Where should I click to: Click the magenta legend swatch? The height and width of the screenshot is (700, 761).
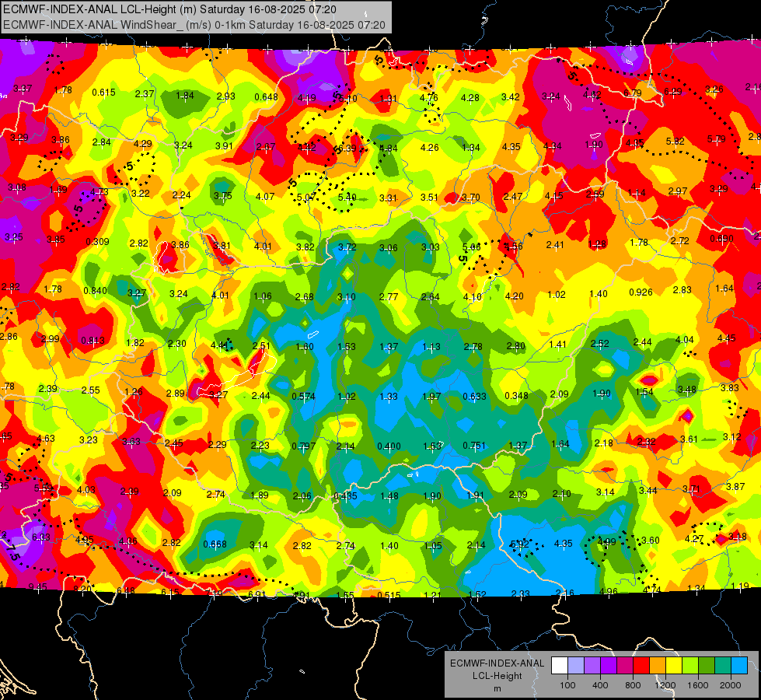click(x=625, y=666)
